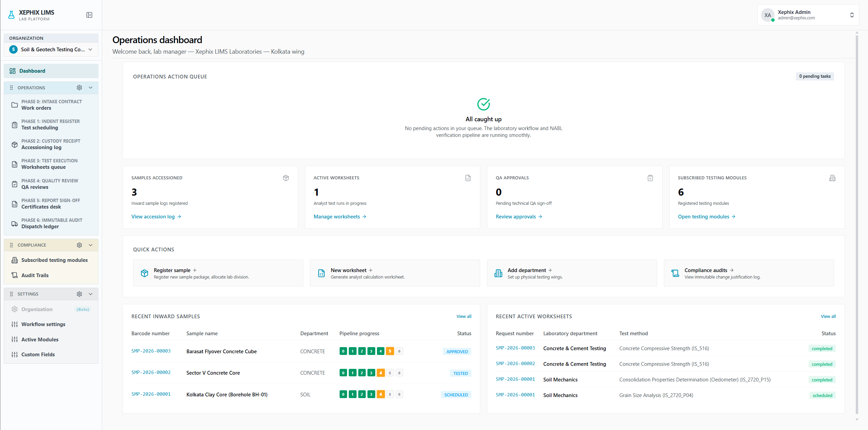This screenshot has height=430, width=868.
Task: Click the APPROVED status badge
Action: coord(457,352)
